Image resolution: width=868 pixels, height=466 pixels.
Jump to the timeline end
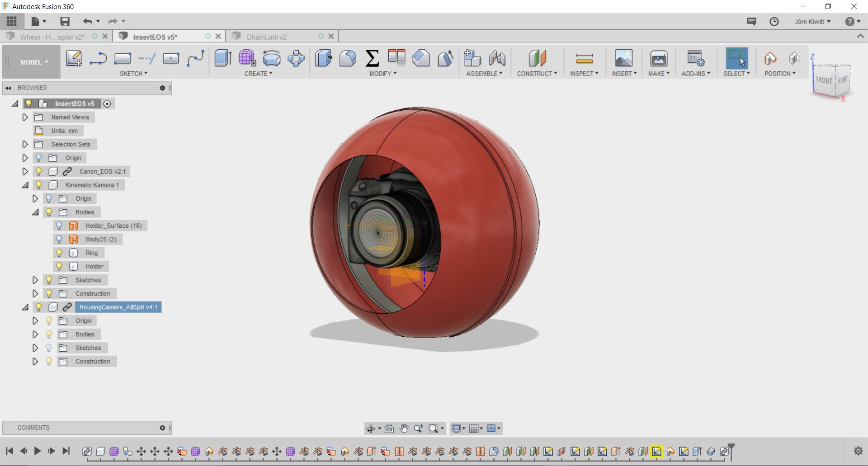coord(66,451)
